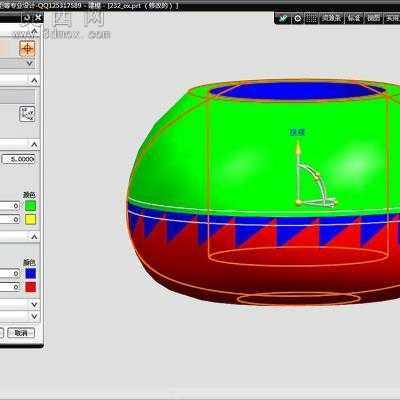The width and height of the screenshot is (400, 400).
Task: Open the blue color swatch
Action: (30, 274)
